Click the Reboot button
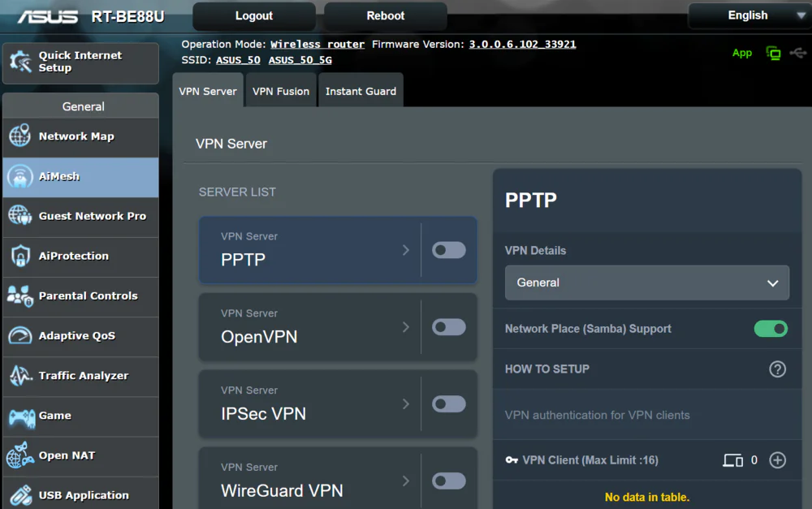Image resolution: width=812 pixels, height=509 pixels. click(385, 16)
